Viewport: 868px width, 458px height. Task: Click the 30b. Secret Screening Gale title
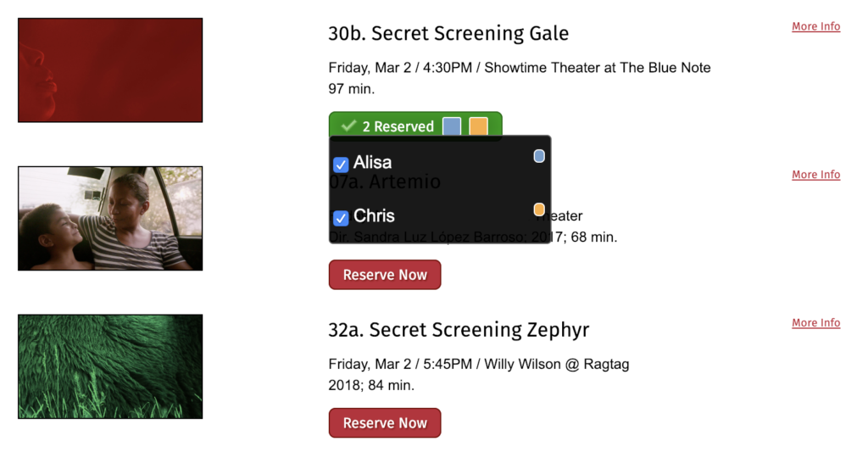(x=448, y=33)
